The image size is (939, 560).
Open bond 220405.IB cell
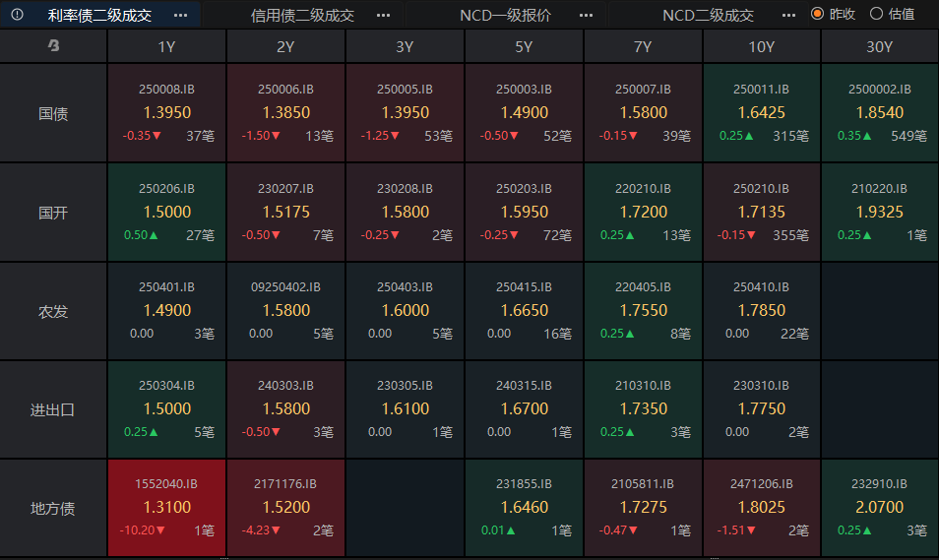643,311
